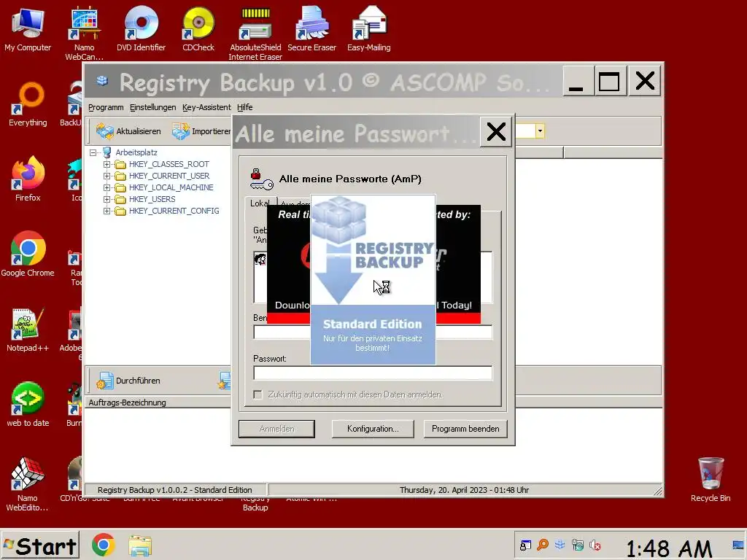The width and height of the screenshot is (747, 560).
Task: Click Importieren toolbar icon in Registry Backup
Action: [x=181, y=131]
